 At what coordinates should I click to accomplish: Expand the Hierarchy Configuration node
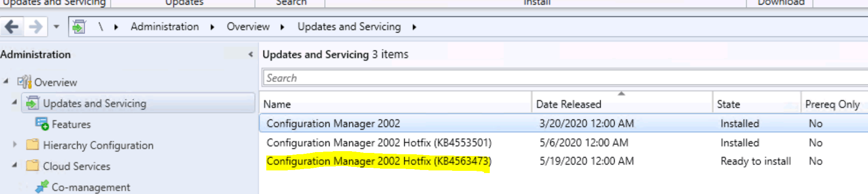tap(15, 144)
